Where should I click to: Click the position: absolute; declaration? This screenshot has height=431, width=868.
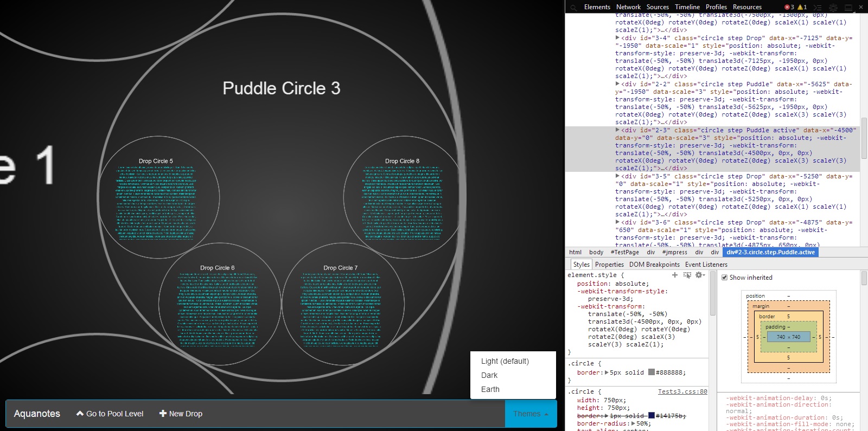click(613, 284)
